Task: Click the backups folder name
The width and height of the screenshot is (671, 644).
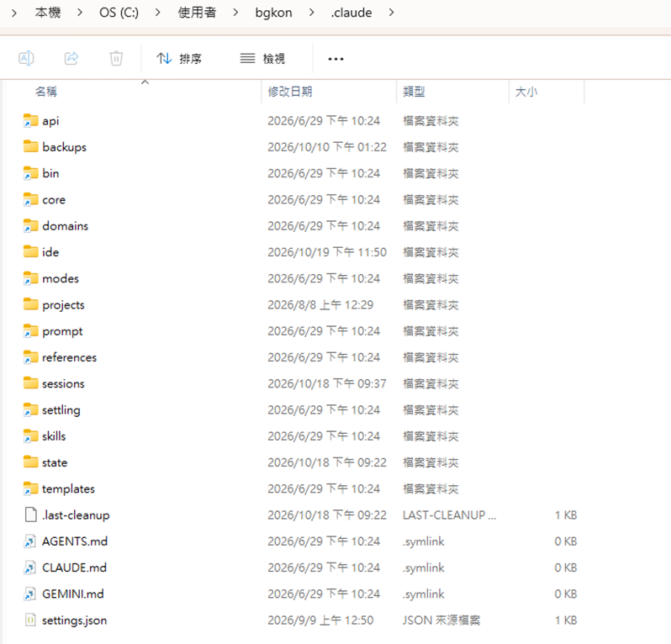Action: pos(64,147)
